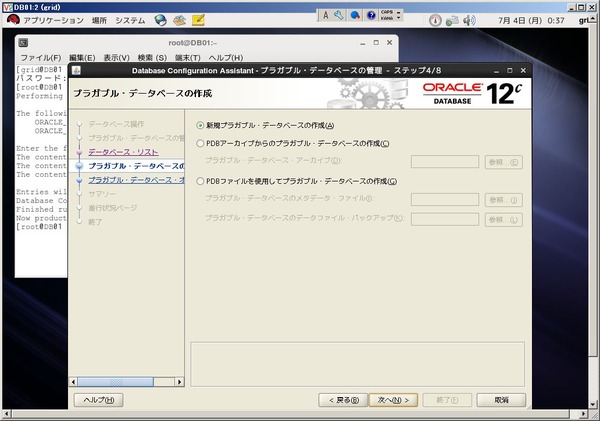Choose create using PDB files option
This screenshot has width=600, height=421.
point(200,181)
